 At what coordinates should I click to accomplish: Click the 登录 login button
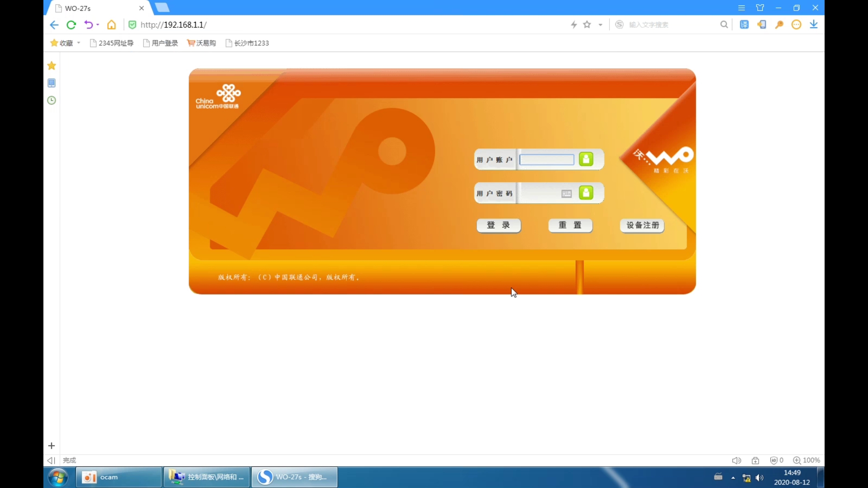click(499, 225)
